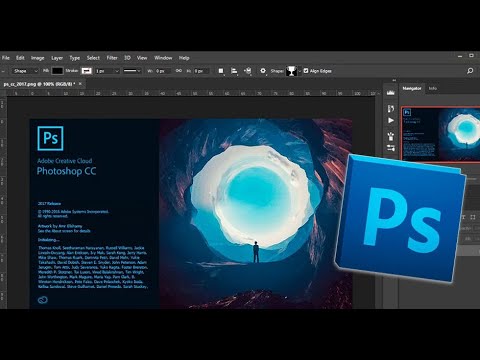The height and width of the screenshot is (360, 480).
Task: Open the 3D menu
Action: click(x=127, y=58)
